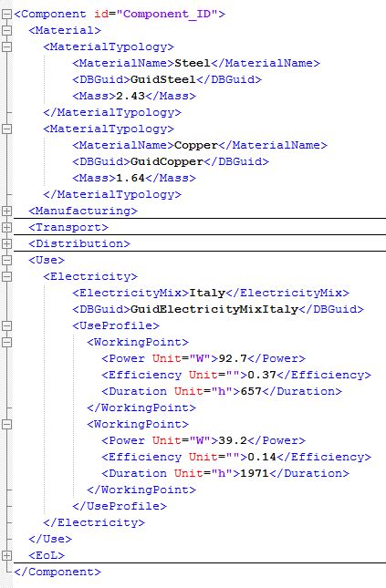386x588 pixels.
Task: Collapse the root Component element fold marker
Action: pyautogui.click(x=6, y=15)
